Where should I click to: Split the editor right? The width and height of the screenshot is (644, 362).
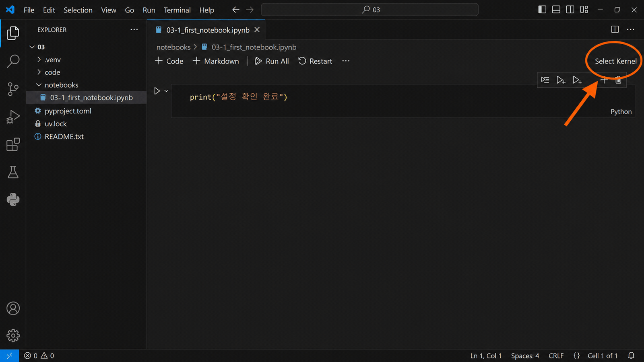pos(615,29)
